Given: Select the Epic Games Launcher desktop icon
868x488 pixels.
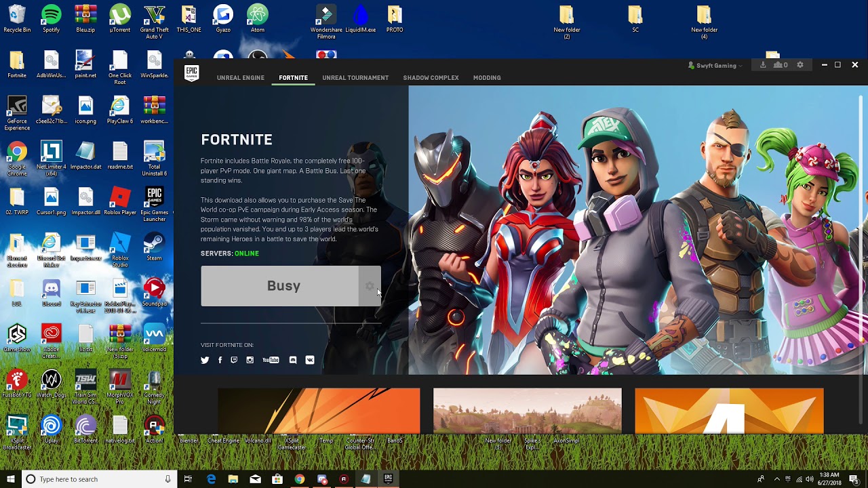Looking at the screenshot, I should pos(154,205).
